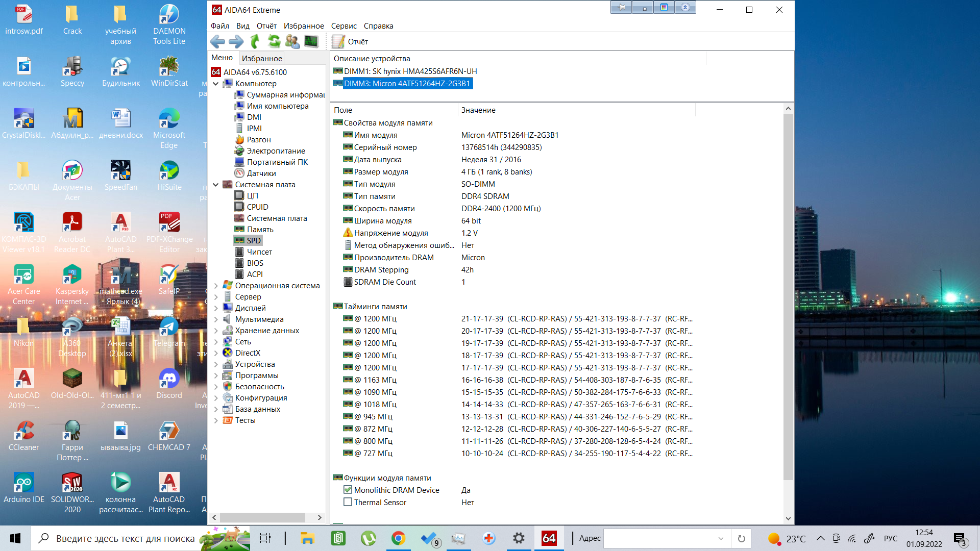The width and height of the screenshot is (980, 551).
Task: Click the Отчёт report toolbar button
Action: 350,42
